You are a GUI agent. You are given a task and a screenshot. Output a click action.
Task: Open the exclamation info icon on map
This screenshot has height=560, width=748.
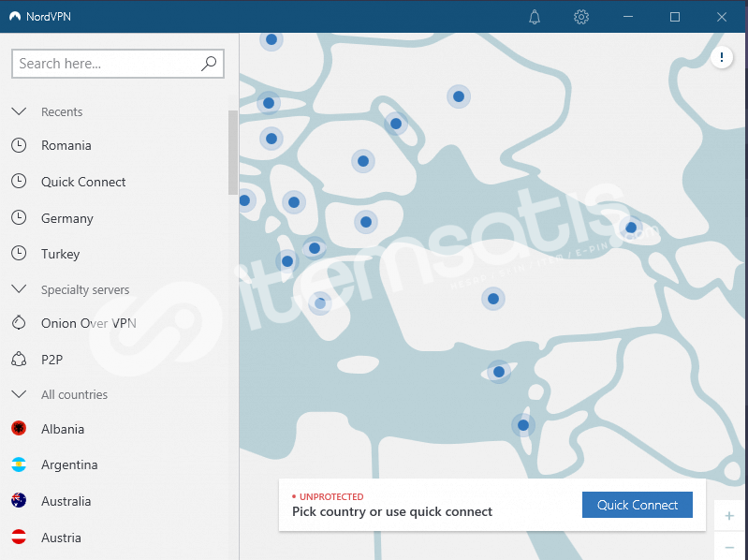721,57
